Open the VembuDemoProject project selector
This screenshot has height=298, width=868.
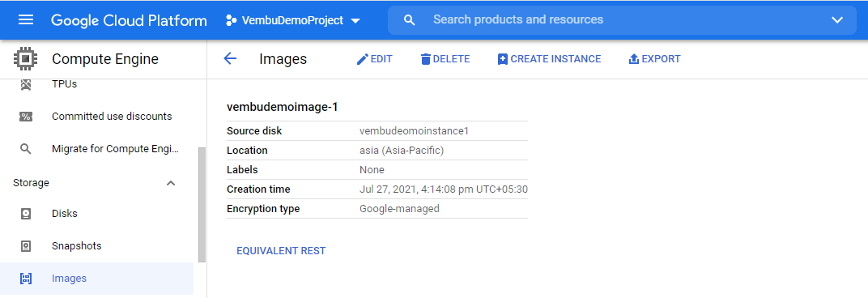coord(293,20)
